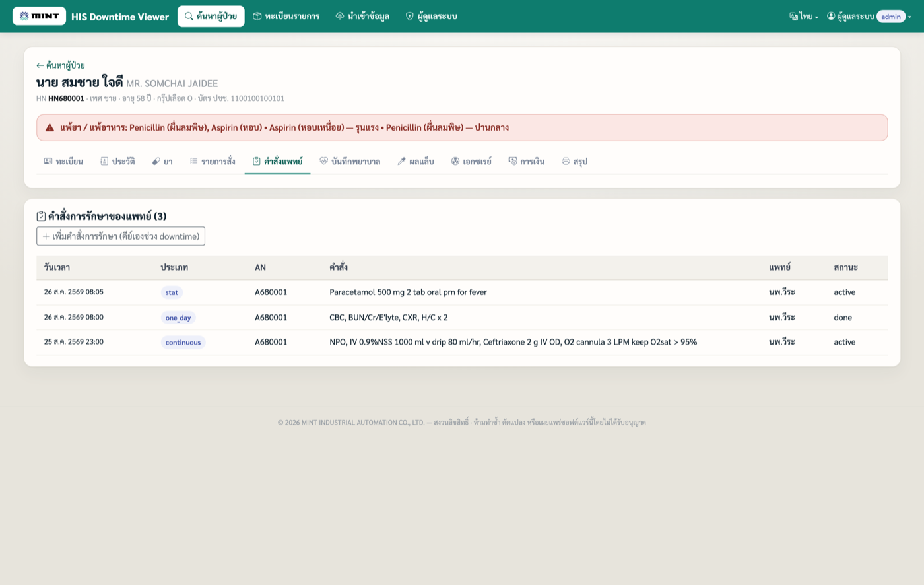Click the cloud upload icon for นำเข้าข้อมูล
This screenshot has width=924, height=585.
click(340, 16)
